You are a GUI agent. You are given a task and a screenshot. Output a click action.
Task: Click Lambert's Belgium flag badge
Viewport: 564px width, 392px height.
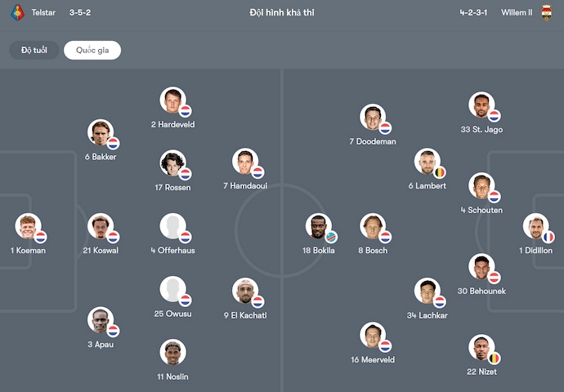439,172
